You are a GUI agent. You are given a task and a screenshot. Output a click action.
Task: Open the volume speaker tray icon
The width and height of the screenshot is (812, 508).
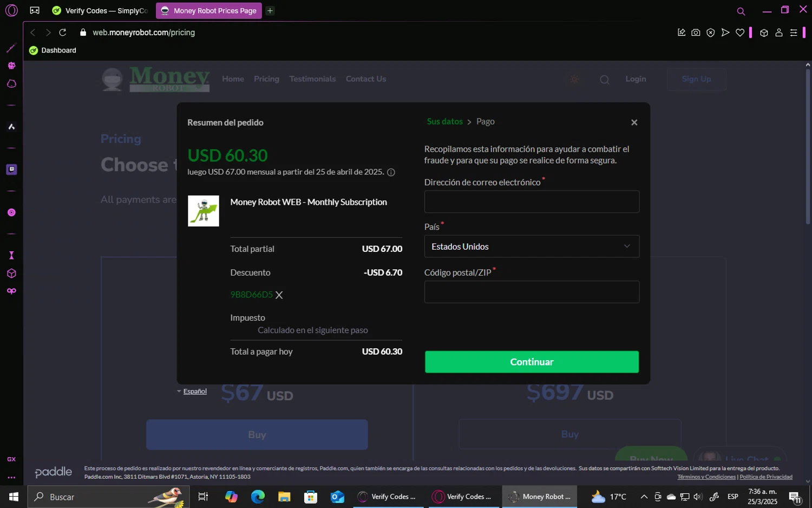[x=698, y=497]
